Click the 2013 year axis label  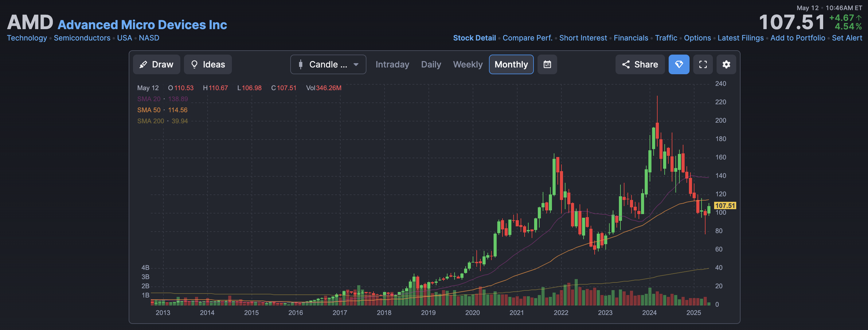point(163,313)
